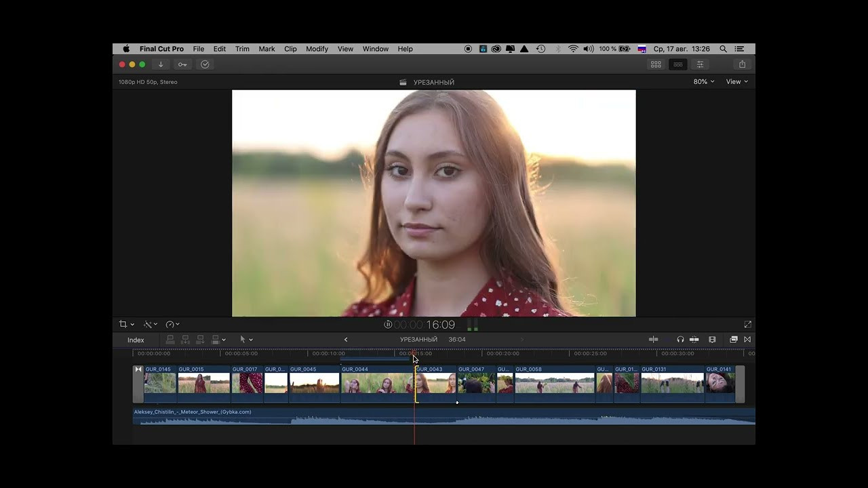Open the Modify menu

pos(317,49)
